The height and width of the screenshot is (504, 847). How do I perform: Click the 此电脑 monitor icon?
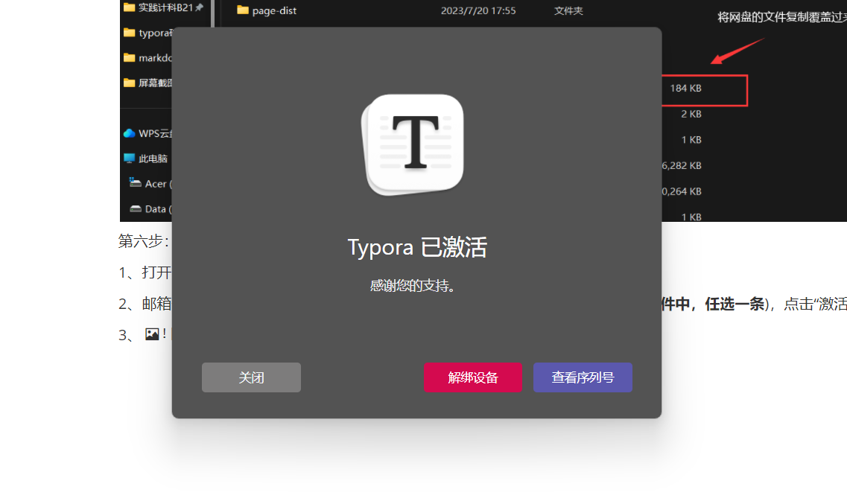pos(129,158)
